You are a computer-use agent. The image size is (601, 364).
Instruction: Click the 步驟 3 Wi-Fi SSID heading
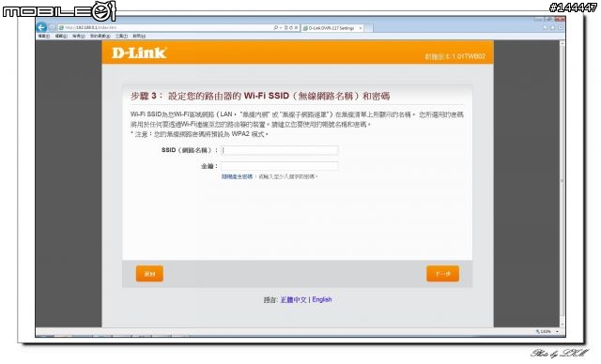[260, 96]
